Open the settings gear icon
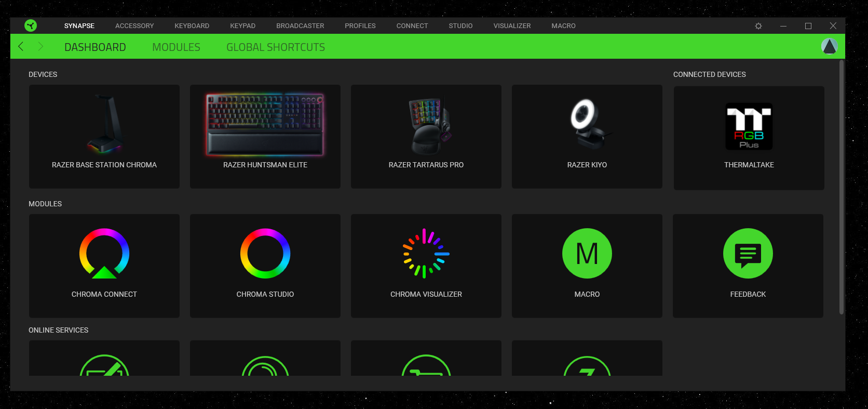The image size is (868, 409). pos(758,26)
